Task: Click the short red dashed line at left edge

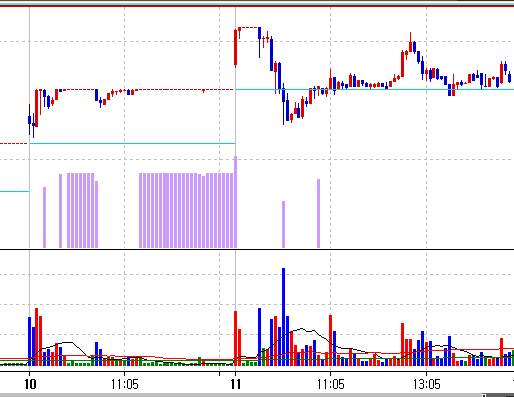Action: click(x=14, y=143)
